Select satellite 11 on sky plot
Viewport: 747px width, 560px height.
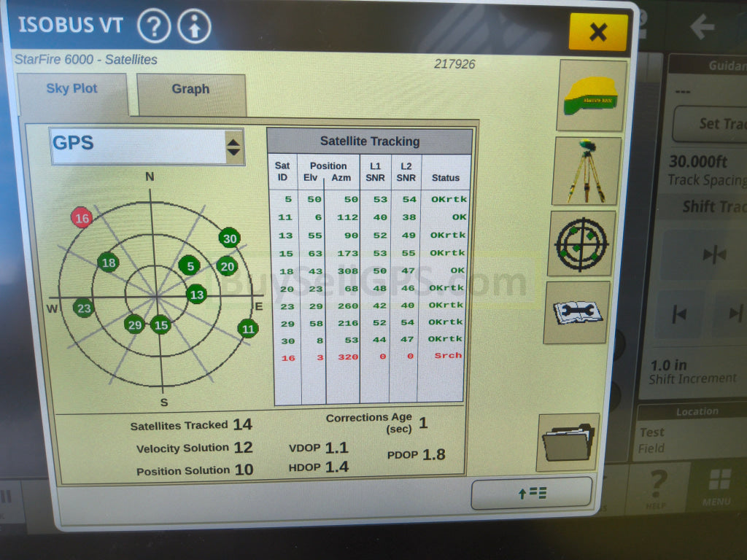248,329
